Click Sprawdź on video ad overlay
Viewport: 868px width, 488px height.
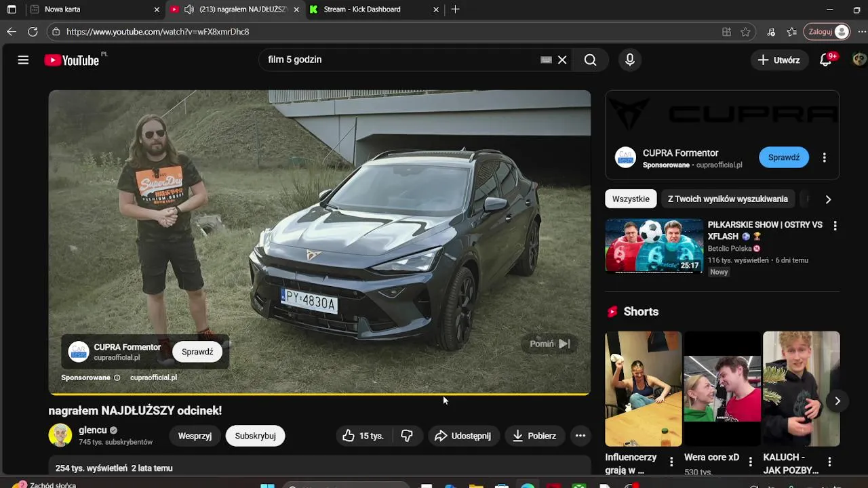pyautogui.click(x=197, y=352)
